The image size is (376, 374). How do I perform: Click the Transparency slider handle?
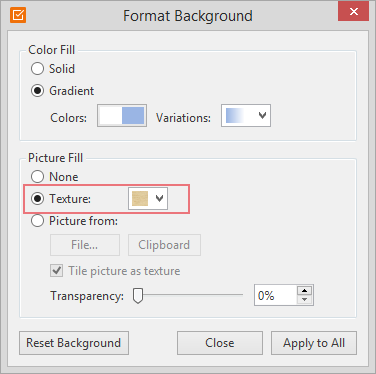(138, 296)
